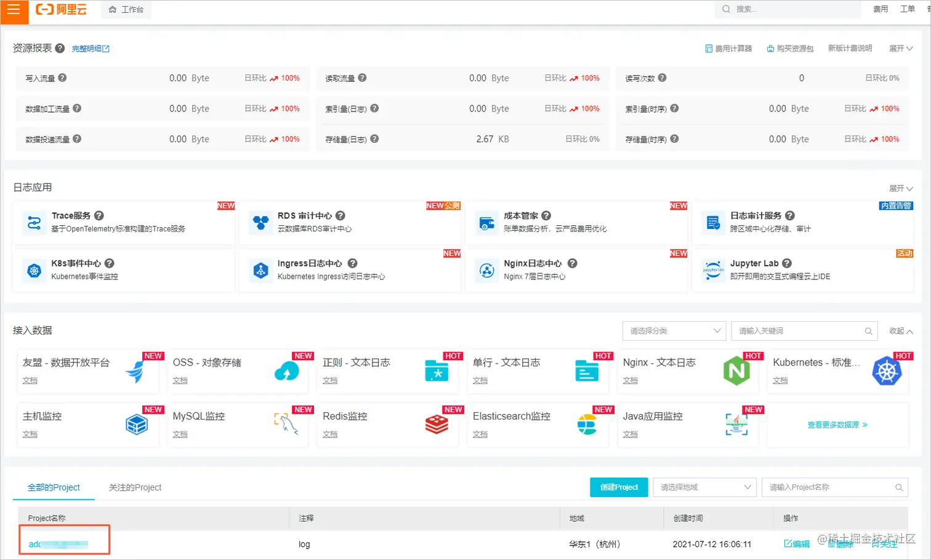
Task: Open 文档 link under Redis监控
Action: (330, 434)
